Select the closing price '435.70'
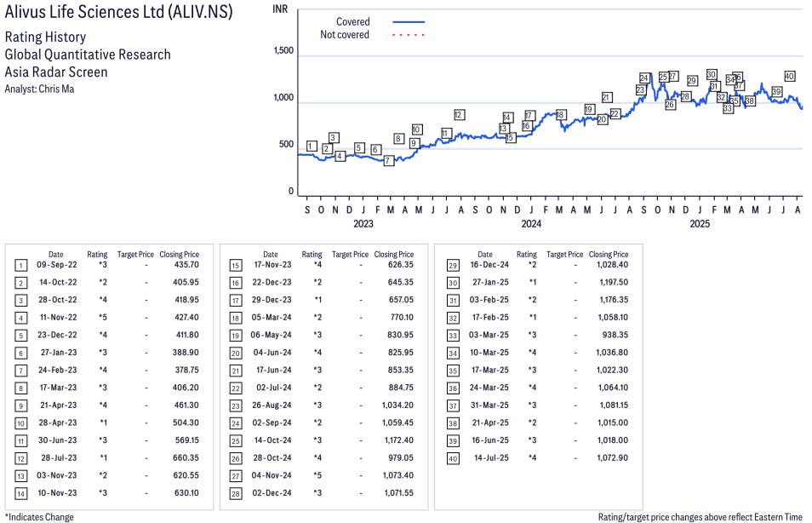 click(x=186, y=265)
